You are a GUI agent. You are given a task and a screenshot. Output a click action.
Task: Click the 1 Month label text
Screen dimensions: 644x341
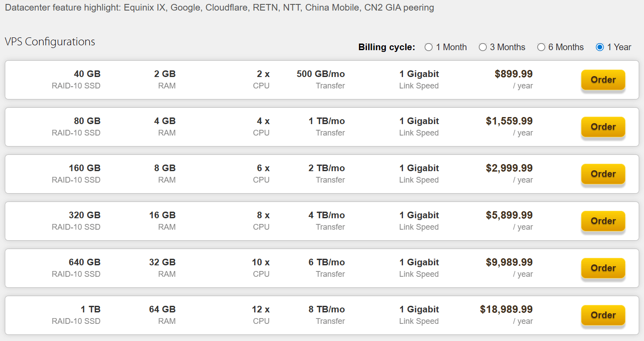(451, 47)
